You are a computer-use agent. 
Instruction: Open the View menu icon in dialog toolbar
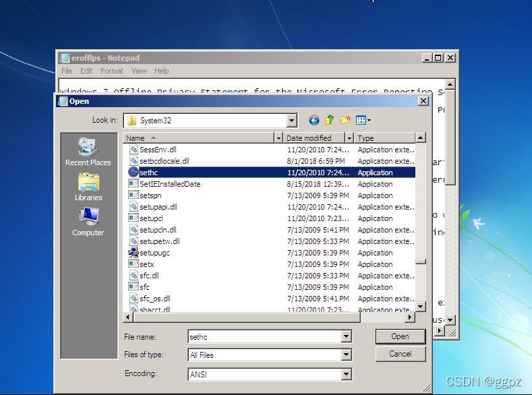coord(363,120)
